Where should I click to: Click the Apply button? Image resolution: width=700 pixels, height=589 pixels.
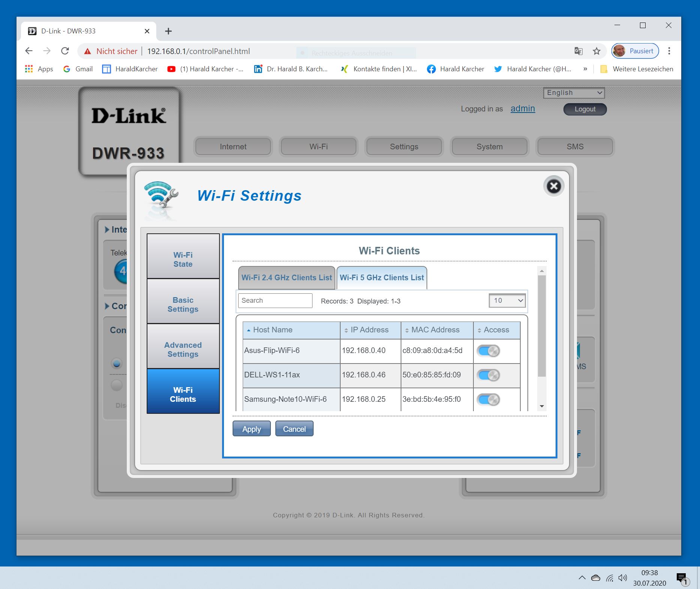tap(252, 429)
